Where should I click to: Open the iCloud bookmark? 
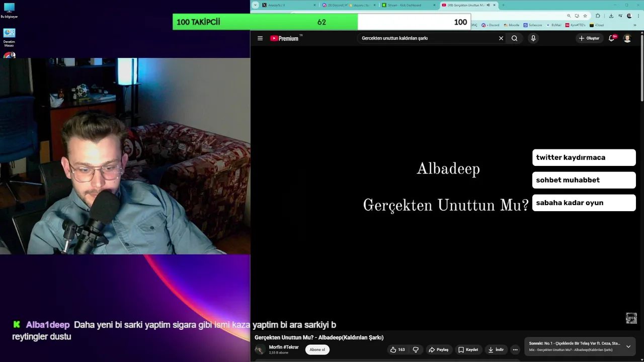click(x=597, y=25)
